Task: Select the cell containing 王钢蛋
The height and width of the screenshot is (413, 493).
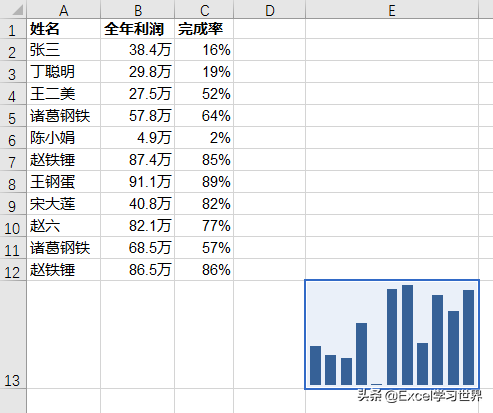Action: [x=64, y=182]
